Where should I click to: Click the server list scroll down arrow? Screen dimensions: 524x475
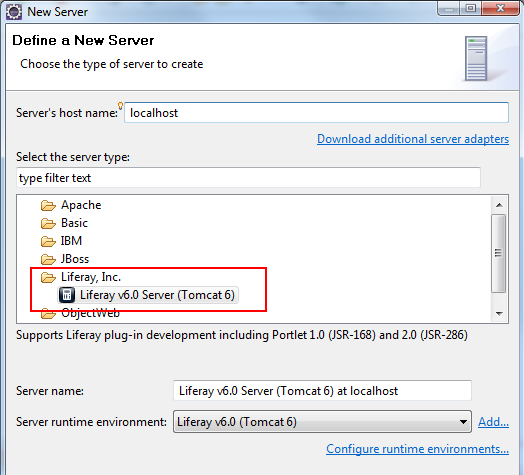coord(499,314)
